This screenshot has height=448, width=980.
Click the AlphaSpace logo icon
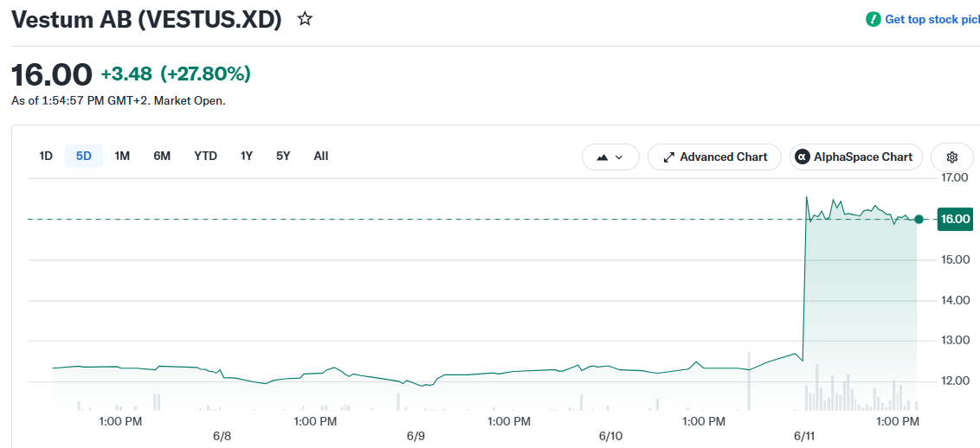(x=802, y=157)
